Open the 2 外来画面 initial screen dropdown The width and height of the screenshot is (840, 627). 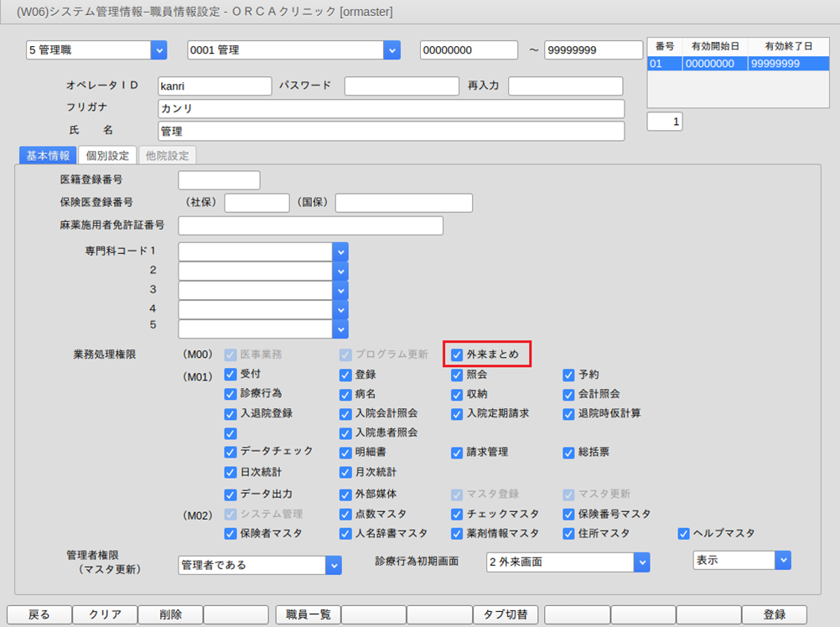pos(641,562)
